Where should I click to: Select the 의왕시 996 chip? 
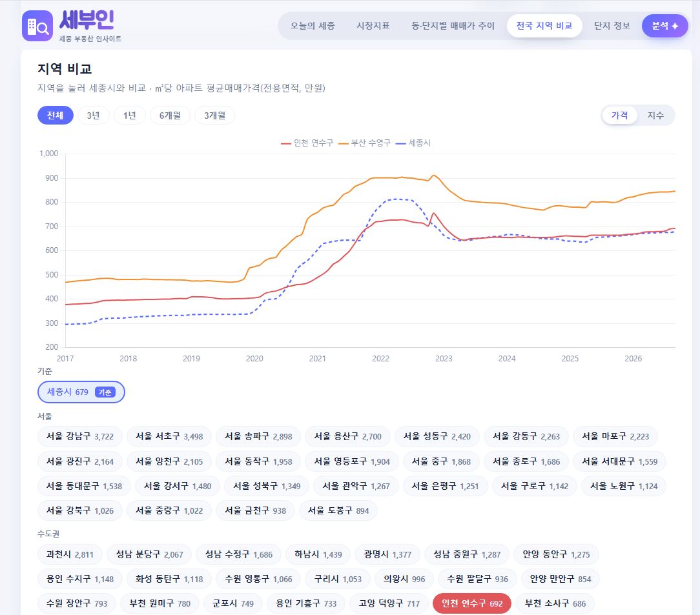[x=404, y=580]
